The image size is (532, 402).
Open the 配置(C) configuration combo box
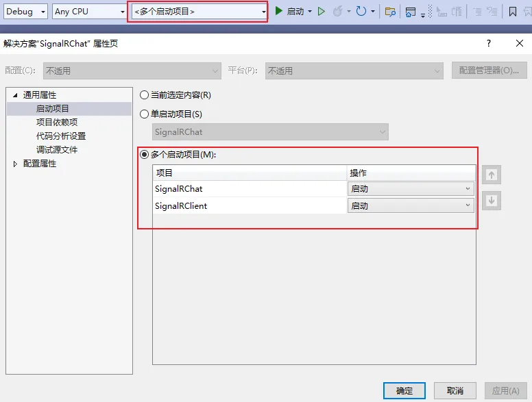(132, 71)
